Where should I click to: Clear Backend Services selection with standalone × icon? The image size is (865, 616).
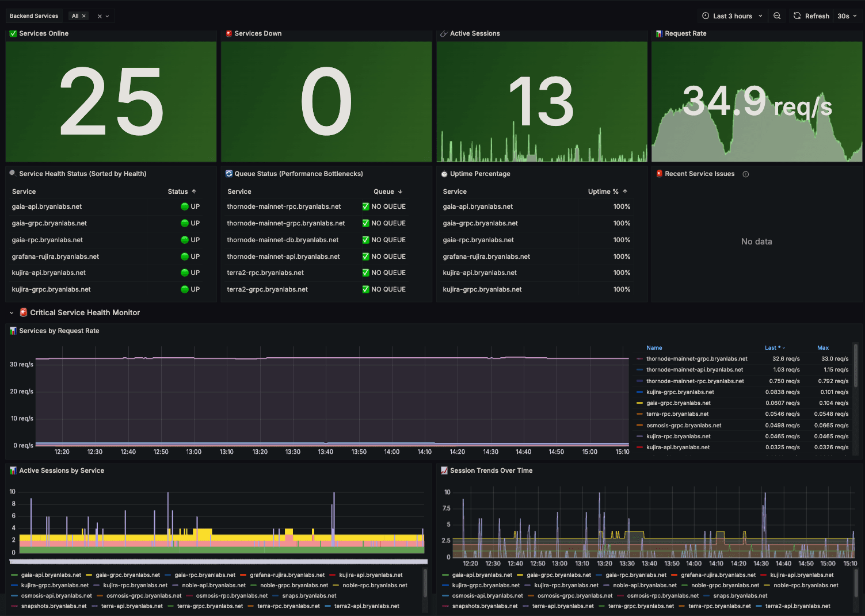[x=100, y=16]
